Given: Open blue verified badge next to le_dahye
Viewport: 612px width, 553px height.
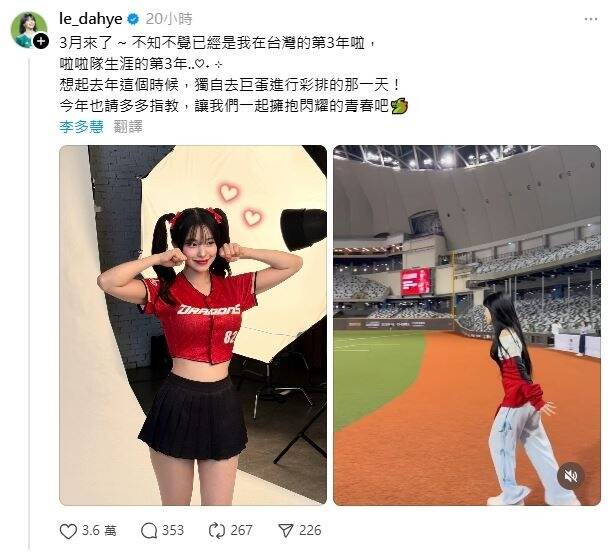Looking at the screenshot, I should [x=133, y=19].
